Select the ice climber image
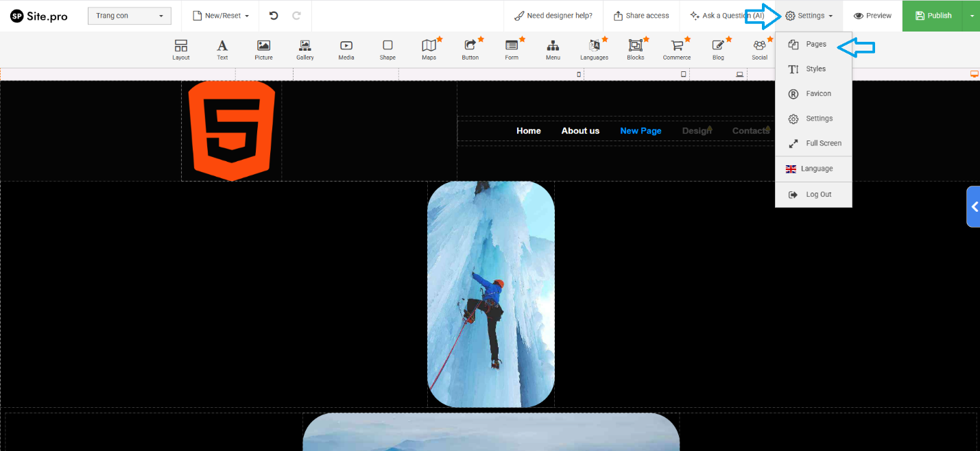 tap(490, 295)
